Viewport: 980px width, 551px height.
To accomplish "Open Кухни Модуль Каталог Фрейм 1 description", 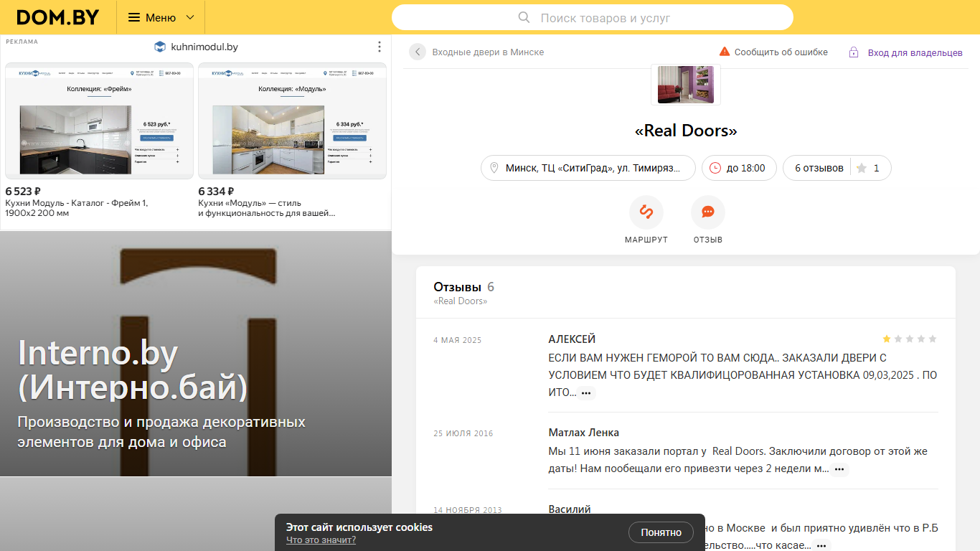I will coord(77,208).
